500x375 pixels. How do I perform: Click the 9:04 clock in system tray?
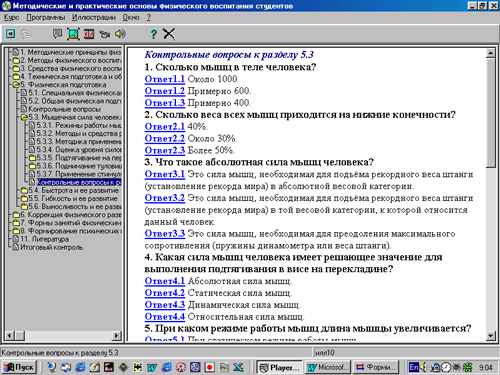tap(485, 367)
